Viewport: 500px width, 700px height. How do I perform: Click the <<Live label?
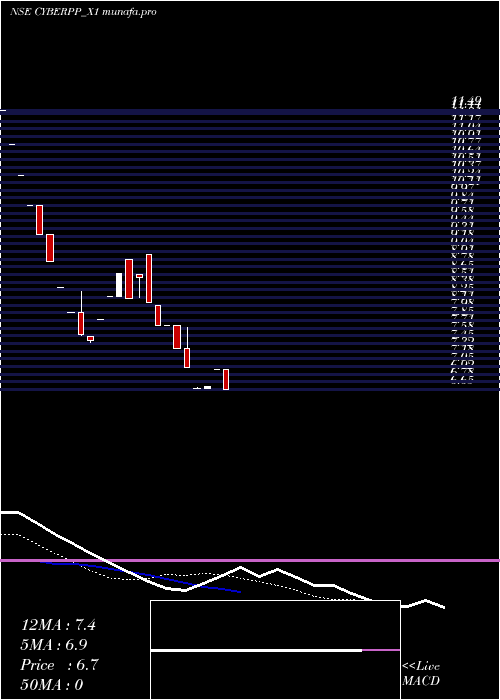(x=421, y=667)
